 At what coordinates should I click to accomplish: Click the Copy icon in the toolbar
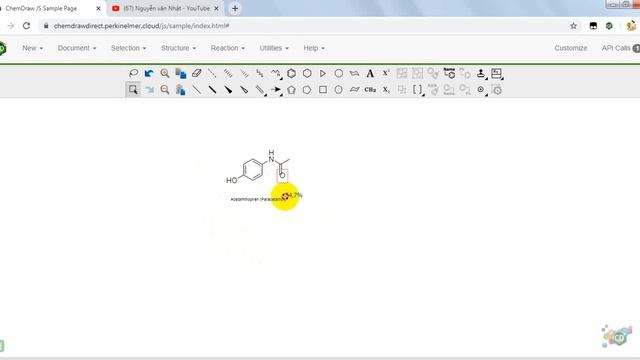180,73
